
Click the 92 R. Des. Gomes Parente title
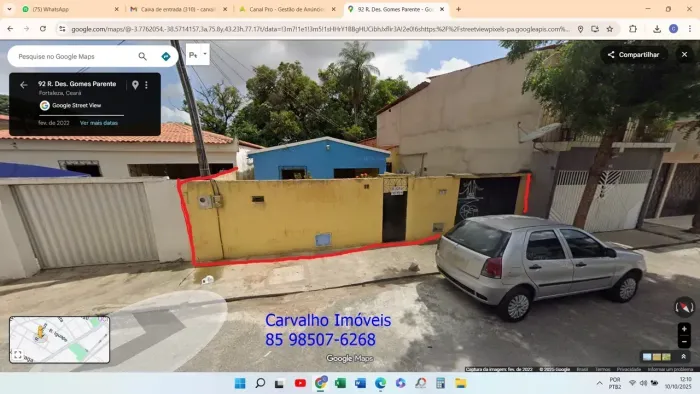(77, 84)
